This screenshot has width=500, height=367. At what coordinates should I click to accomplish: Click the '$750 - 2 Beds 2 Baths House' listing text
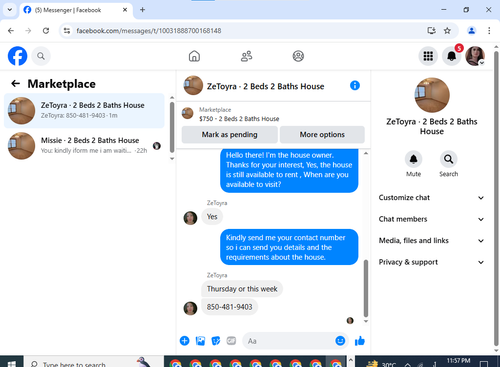point(239,119)
